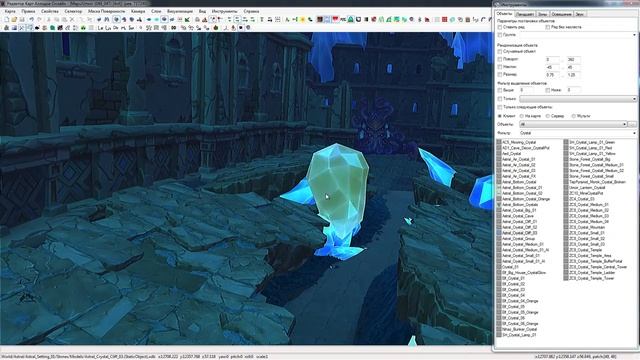Click the Delete X toolbar icon
The image size is (640, 360).
tap(72, 20)
